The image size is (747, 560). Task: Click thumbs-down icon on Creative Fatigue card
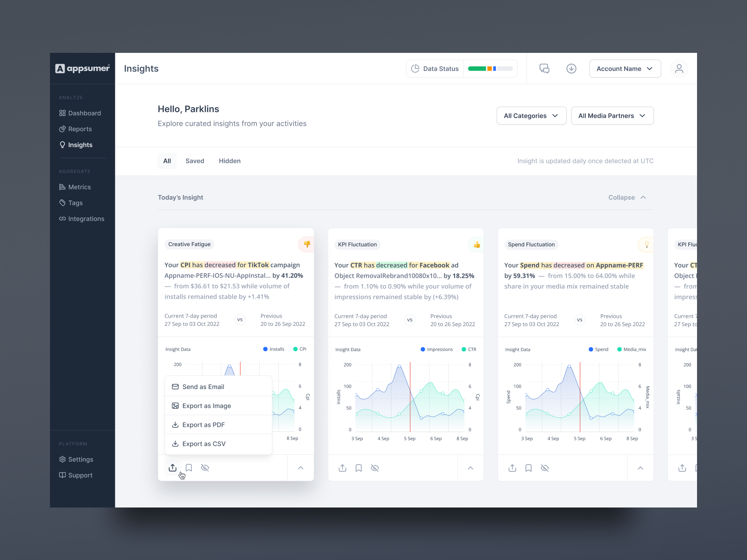point(306,244)
